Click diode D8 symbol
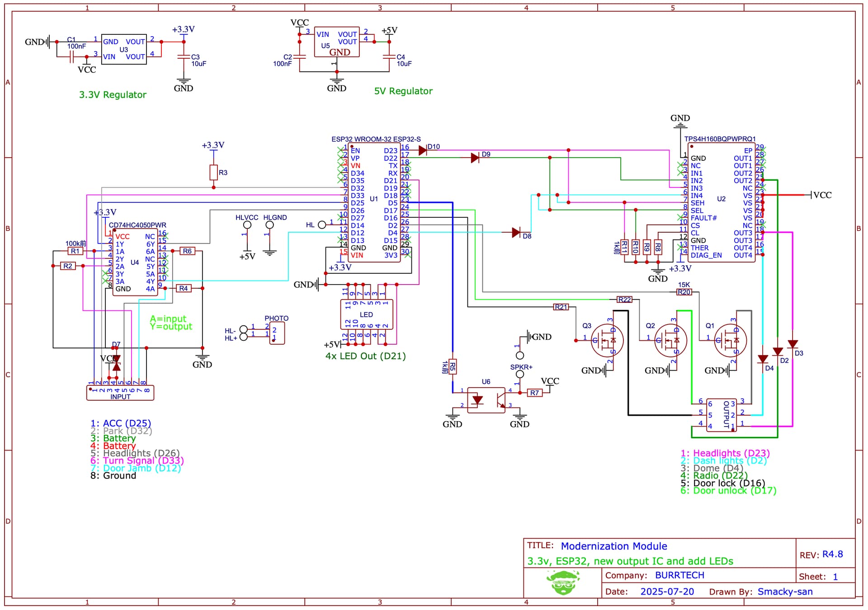The image size is (868, 610). click(515, 232)
